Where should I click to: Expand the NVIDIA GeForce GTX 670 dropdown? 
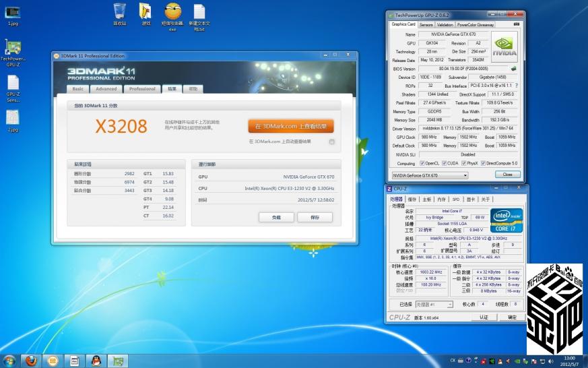[x=430, y=175]
